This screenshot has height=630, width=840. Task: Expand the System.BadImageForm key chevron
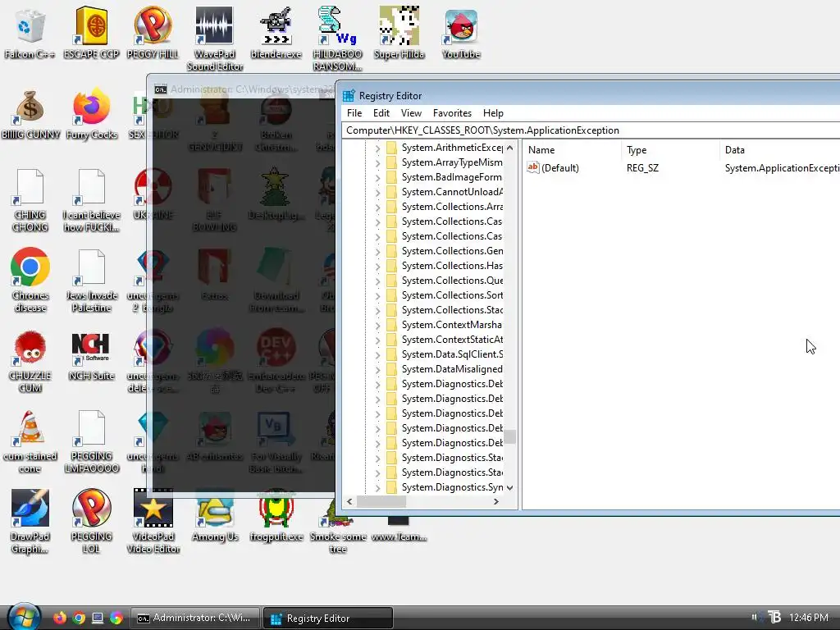tap(377, 177)
